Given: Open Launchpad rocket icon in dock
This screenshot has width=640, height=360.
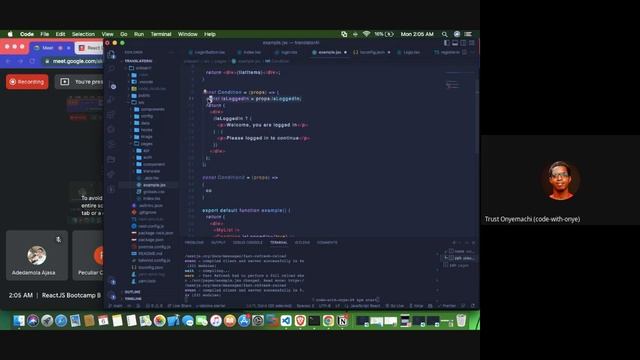Looking at the screenshot, I should point(47,321).
